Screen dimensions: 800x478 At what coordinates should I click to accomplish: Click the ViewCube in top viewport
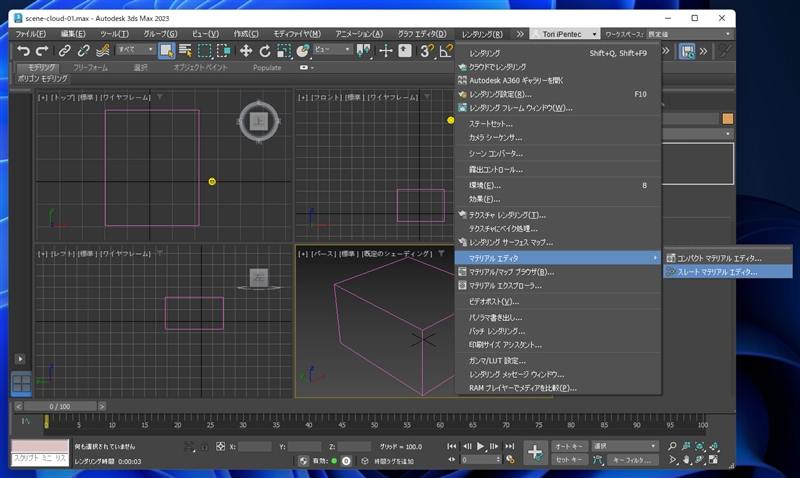(x=258, y=121)
